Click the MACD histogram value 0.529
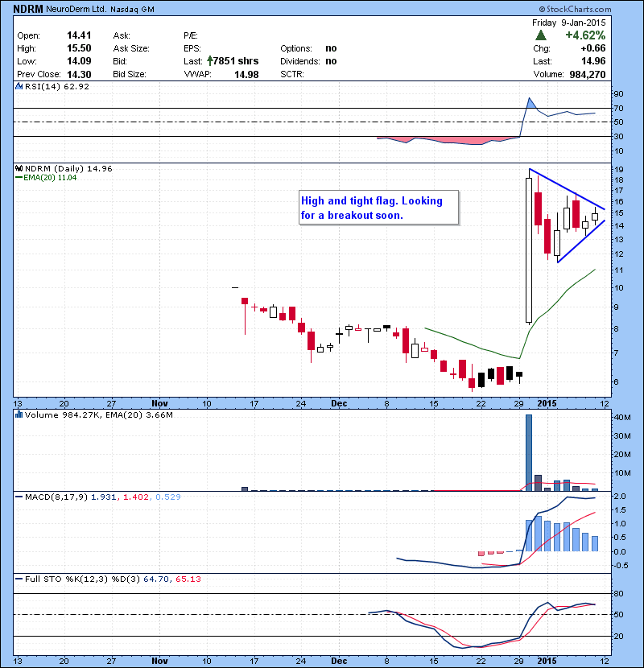644x668 pixels. point(168,497)
